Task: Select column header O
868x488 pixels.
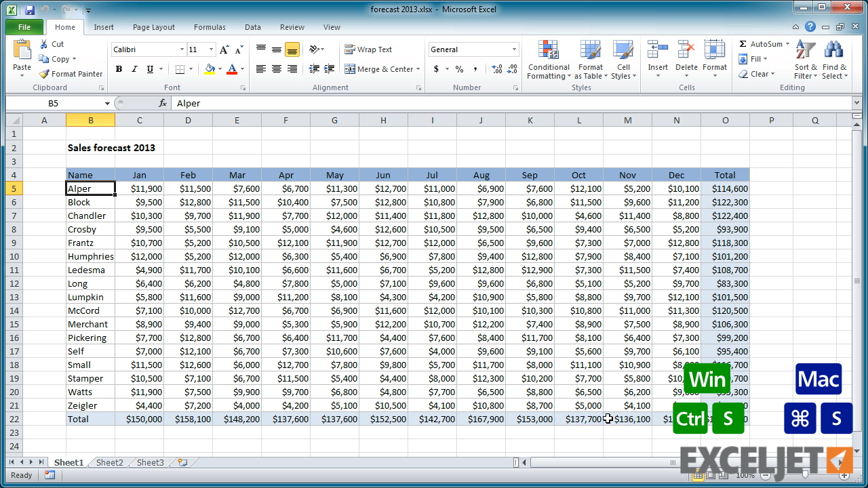Action: [725, 120]
